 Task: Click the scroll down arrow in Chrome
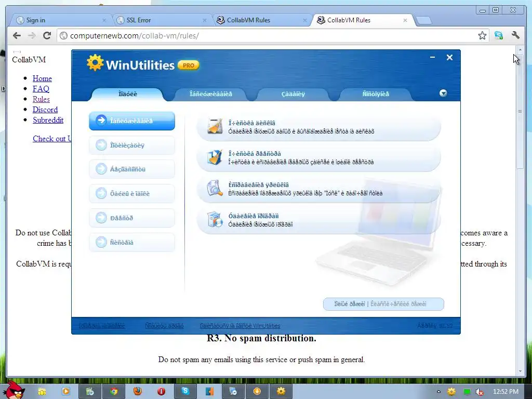pyautogui.click(x=520, y=371)
